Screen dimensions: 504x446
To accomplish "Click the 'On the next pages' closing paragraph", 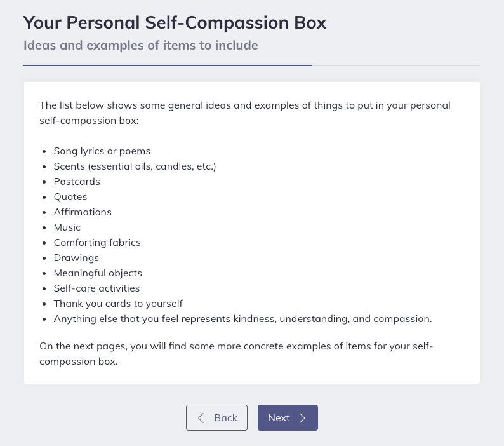I will tap(236, 354).
